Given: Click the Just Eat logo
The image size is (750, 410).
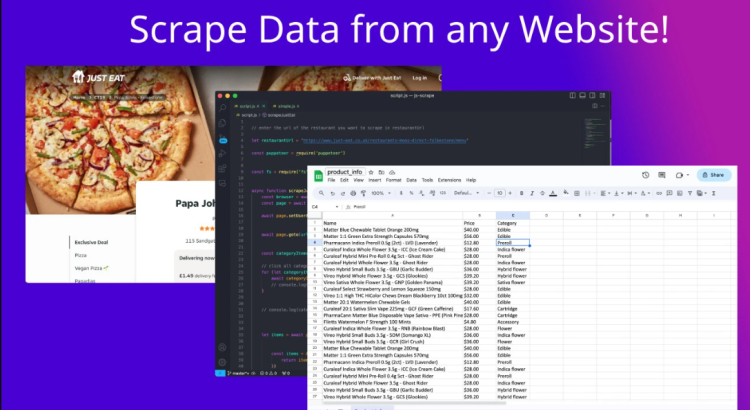Looking at the screenshot, I should [x=99, y=77].
